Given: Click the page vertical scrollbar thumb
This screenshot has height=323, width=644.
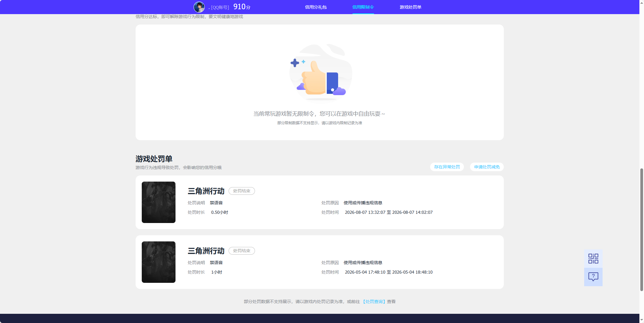Looking at the screenshot, I should (642, 229).
